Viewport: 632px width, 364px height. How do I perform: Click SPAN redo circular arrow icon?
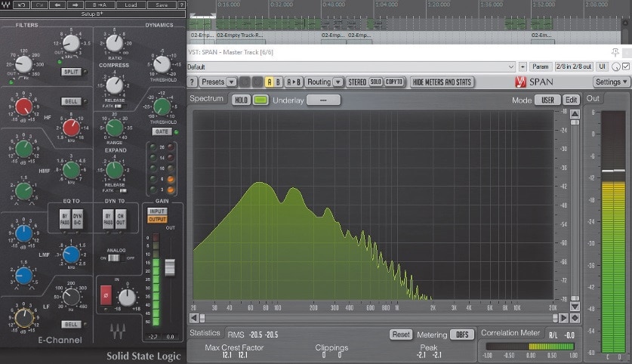click(257, 82)
